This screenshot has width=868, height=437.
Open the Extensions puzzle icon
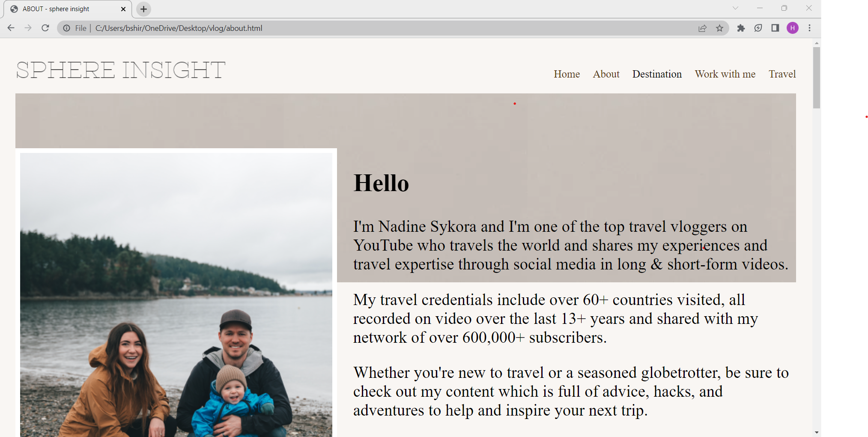[x=741, y=28]
